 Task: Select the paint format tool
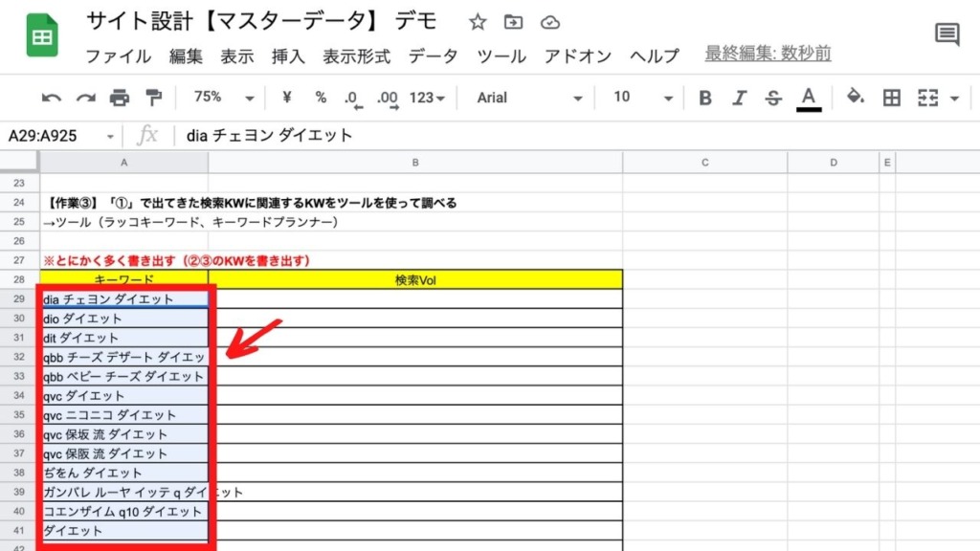[x=153, y=99]
